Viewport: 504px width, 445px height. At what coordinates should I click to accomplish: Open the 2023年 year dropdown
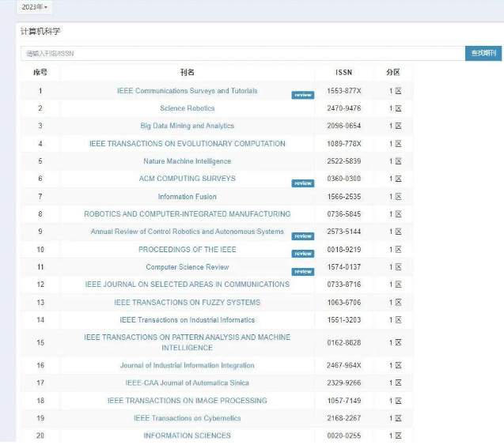click(x=34, y=7)
